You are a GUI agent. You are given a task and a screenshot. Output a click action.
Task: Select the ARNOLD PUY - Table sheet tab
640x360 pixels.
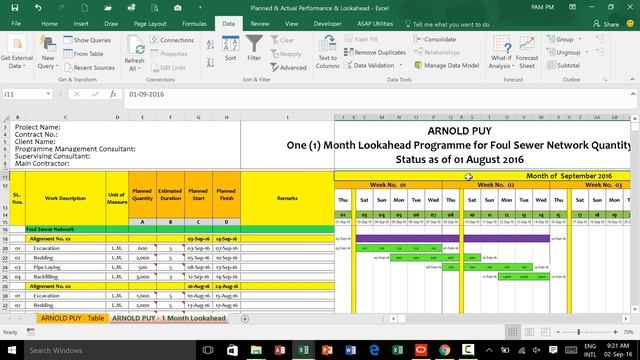click(72, 318)
